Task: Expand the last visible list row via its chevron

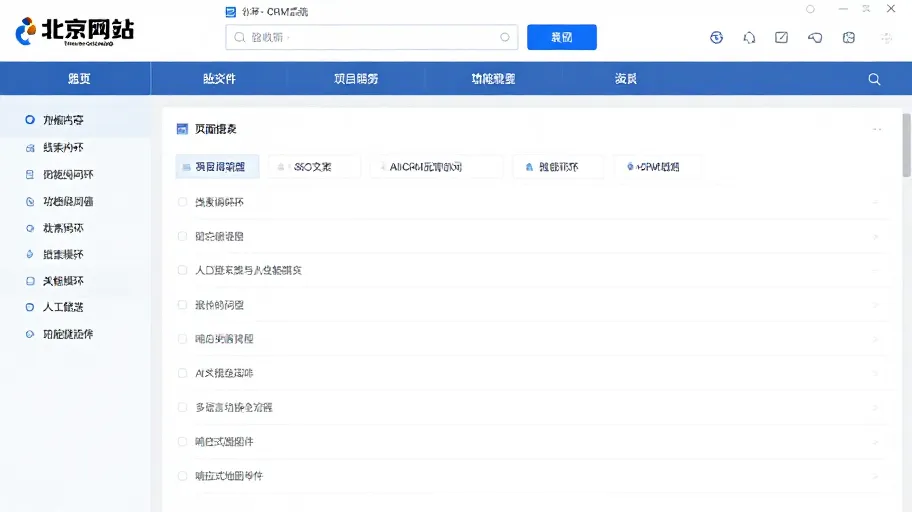Action: (875, 477)
